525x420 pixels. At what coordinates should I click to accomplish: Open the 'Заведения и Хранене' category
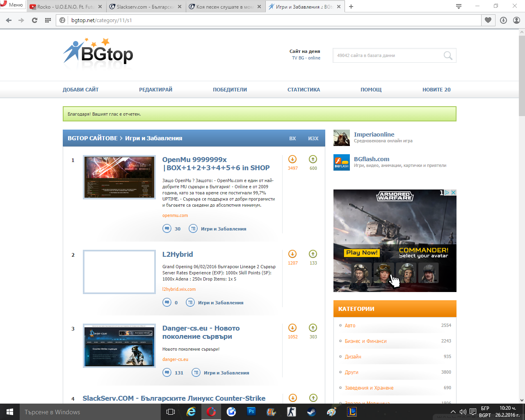[x=369, y=388]
